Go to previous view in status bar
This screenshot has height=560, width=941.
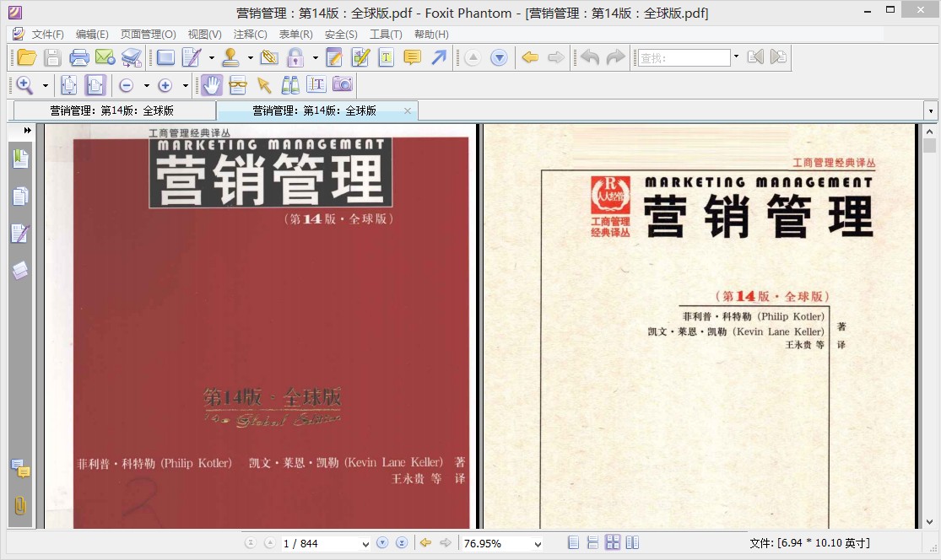[425, 543]
